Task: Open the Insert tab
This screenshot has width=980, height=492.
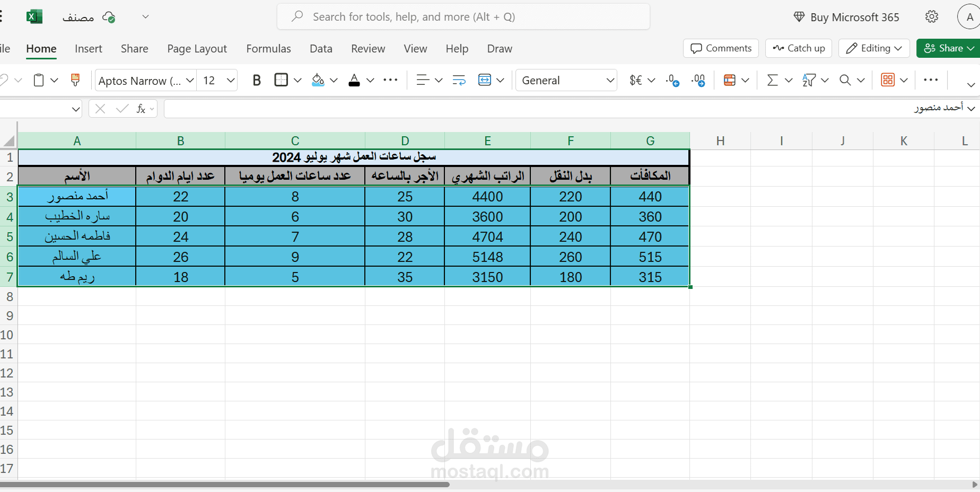Action: pyautogui.click(x=89, y=49)
